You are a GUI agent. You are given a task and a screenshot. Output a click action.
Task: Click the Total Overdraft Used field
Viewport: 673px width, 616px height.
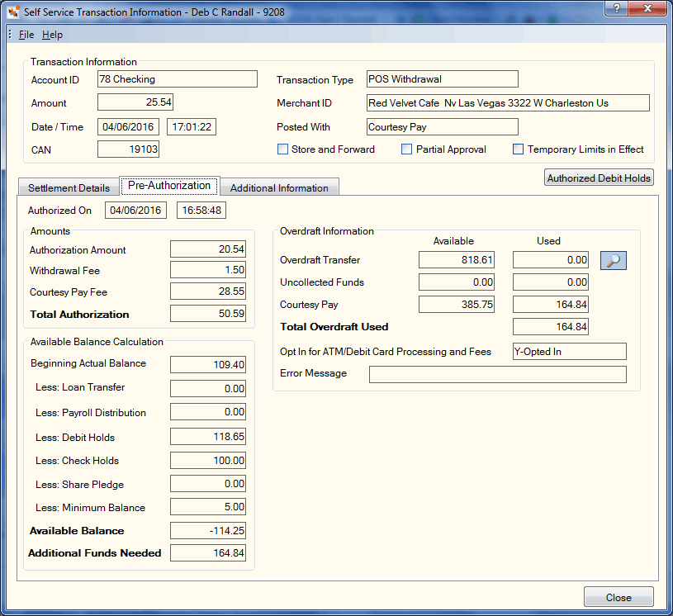[x=551, y=327]
